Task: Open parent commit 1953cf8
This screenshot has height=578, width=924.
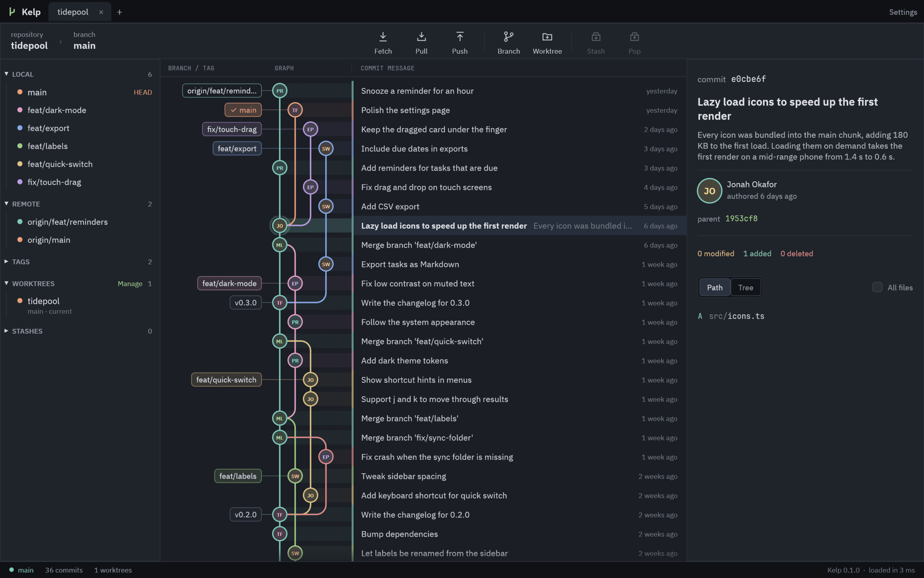Action: point(741,219)
